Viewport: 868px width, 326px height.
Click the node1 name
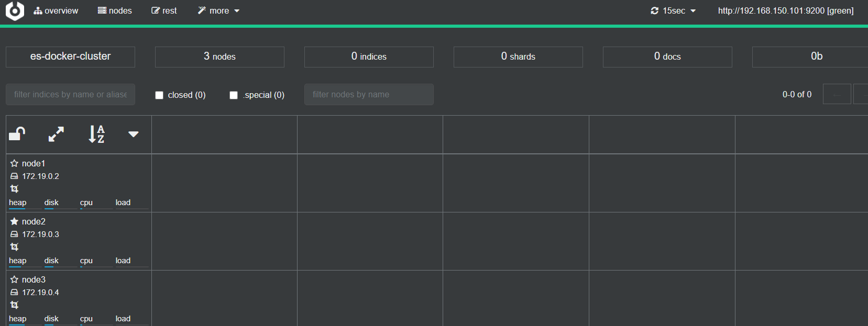pos(34,163)
